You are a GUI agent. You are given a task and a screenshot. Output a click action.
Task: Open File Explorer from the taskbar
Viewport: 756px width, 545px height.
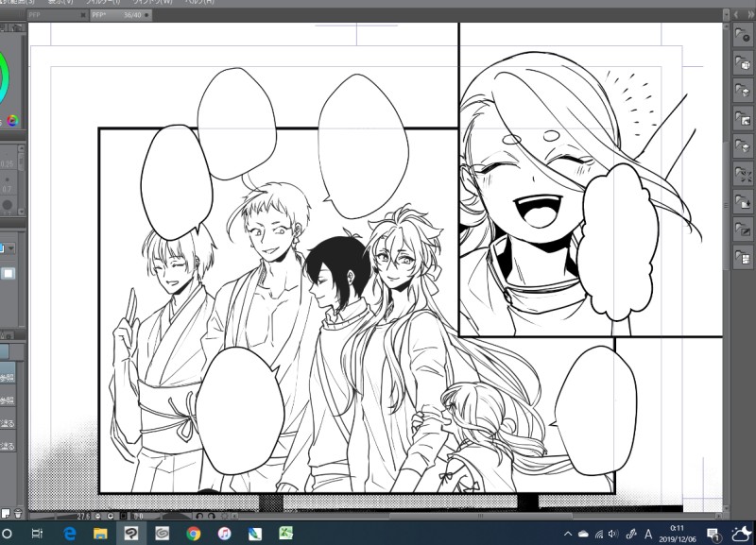click(x=100, y=533)
